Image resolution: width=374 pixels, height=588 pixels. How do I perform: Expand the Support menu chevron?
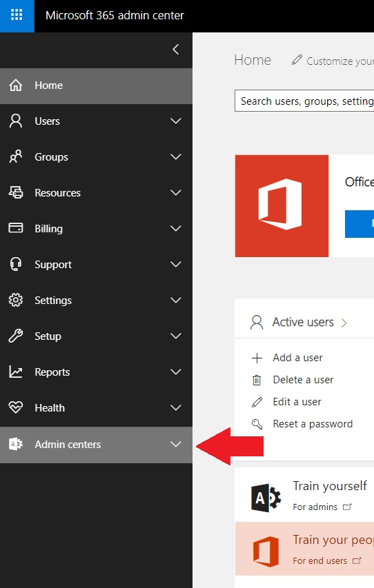coord(176,264)
